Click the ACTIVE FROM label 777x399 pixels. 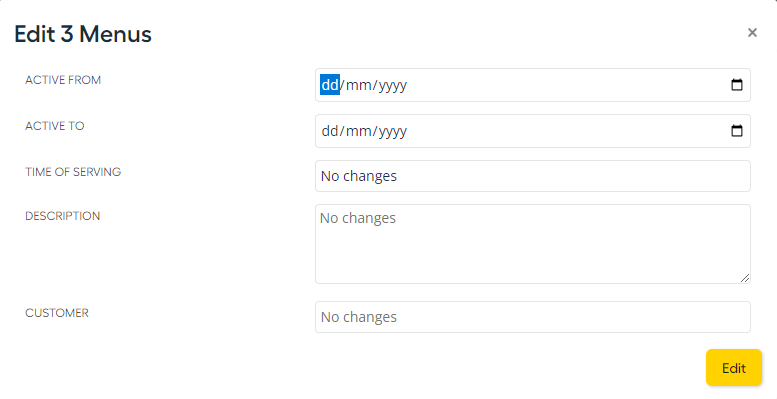tap(63, 80)
